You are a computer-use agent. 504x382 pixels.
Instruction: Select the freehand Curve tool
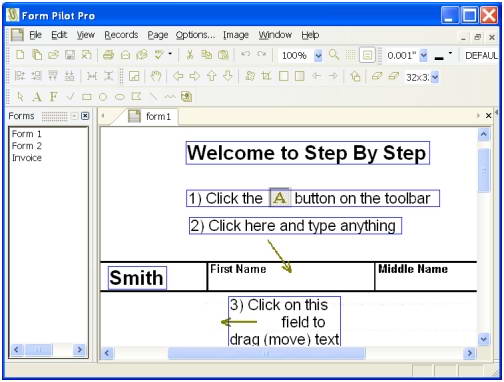point(170,97)
